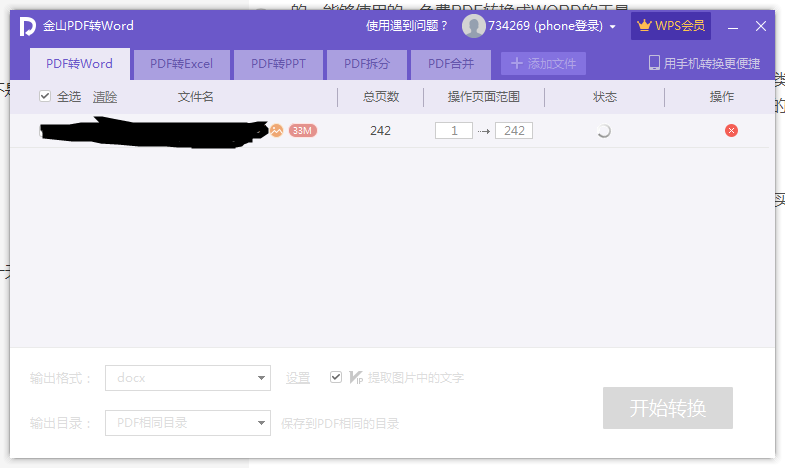Click the 总页数 value 242
Screen dimensions: 785x468
point(380,131)
